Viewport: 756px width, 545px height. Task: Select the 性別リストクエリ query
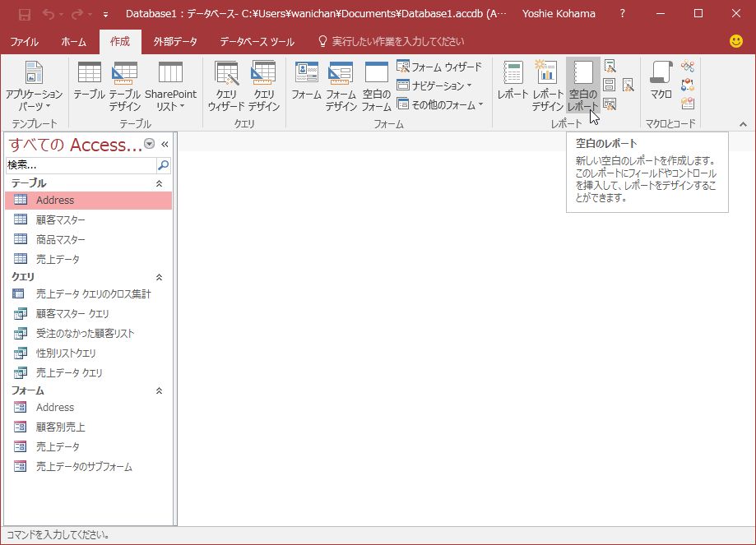(x=88, y=353)
